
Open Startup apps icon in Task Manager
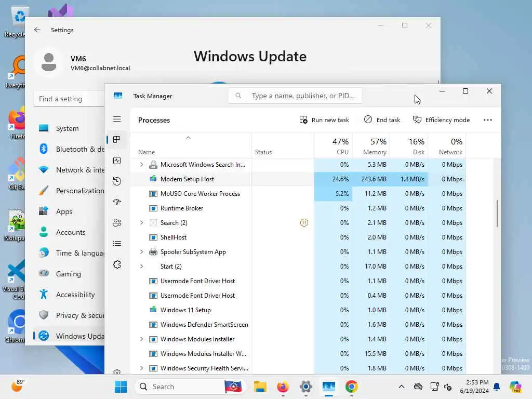pyautogui.click(x=117, y=202)
